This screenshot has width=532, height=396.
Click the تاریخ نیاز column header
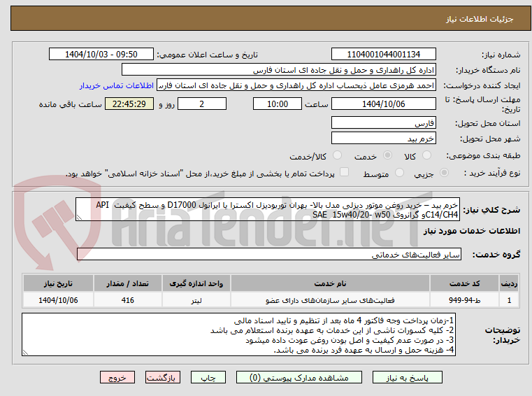point(58,283)
